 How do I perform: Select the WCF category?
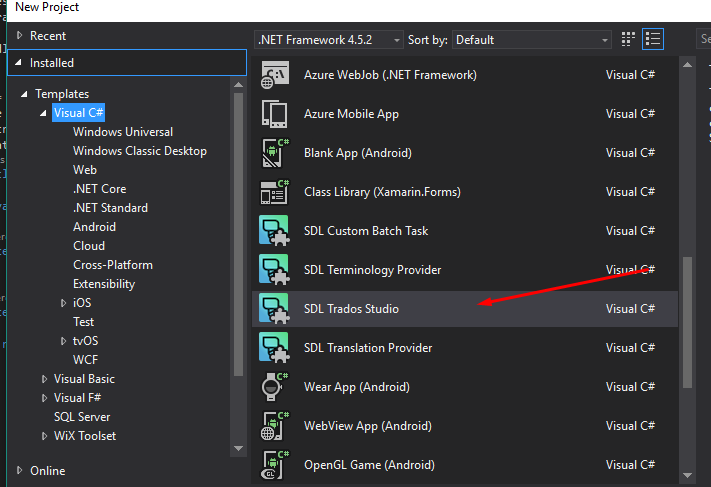(85, 360)
